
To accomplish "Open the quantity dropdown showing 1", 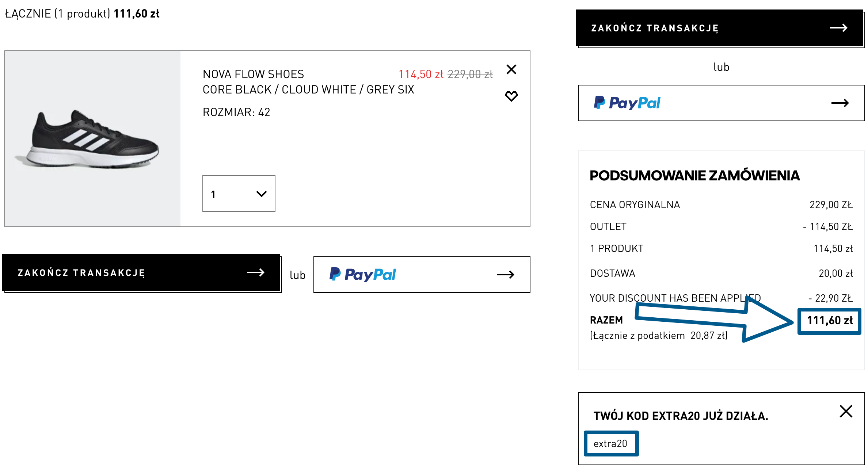I will coord(239,194).
